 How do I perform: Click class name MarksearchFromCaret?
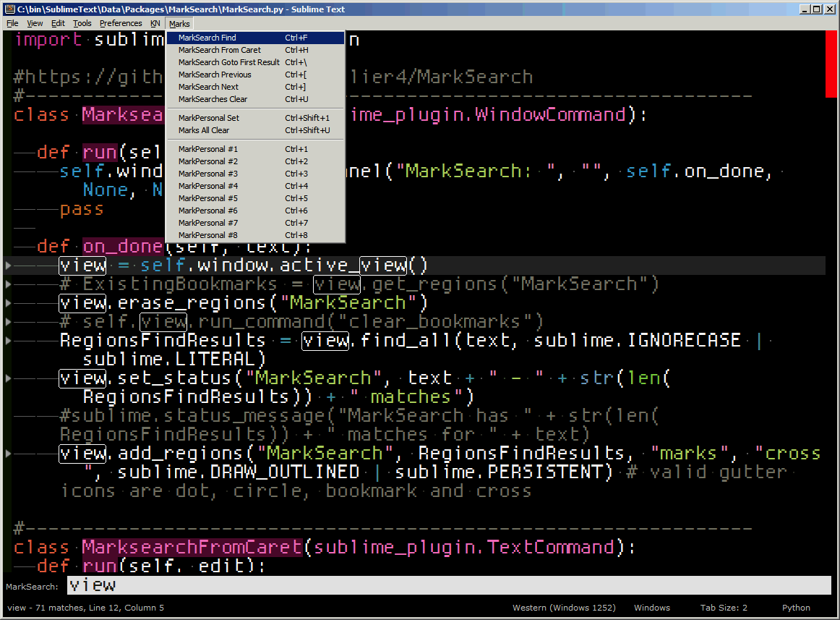[192, 547]
